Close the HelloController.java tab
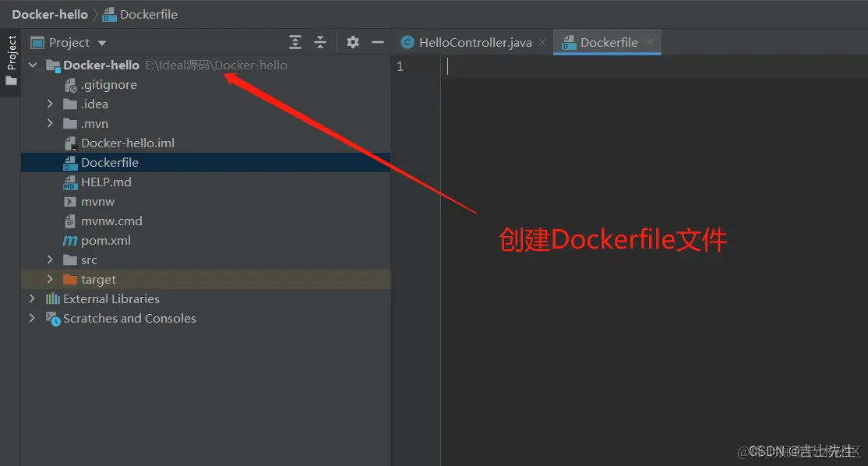The height and width of the screenshot is (466, 868). tap(542, 43)
